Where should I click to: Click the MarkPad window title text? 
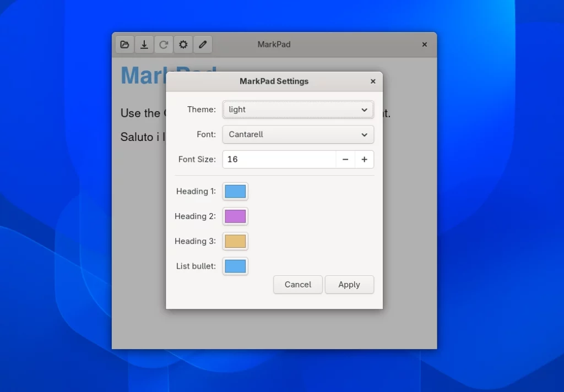click(274, 45)
